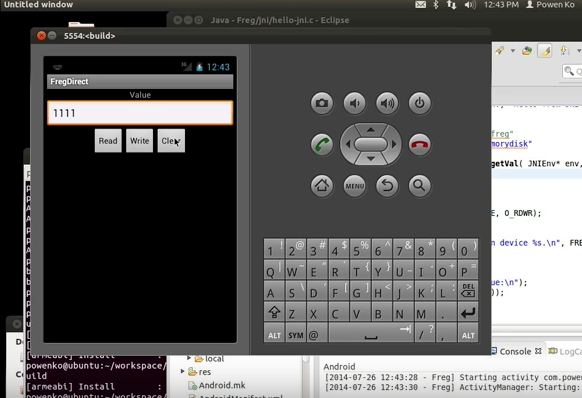Viewport: 582px width, 398px height.
Task: Click the emulator back button
Action: click(387, 186)
